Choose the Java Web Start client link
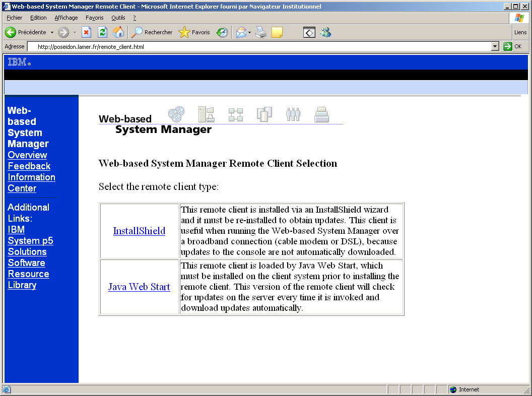Viewport: 532px width, 396px height. [139, 287]
